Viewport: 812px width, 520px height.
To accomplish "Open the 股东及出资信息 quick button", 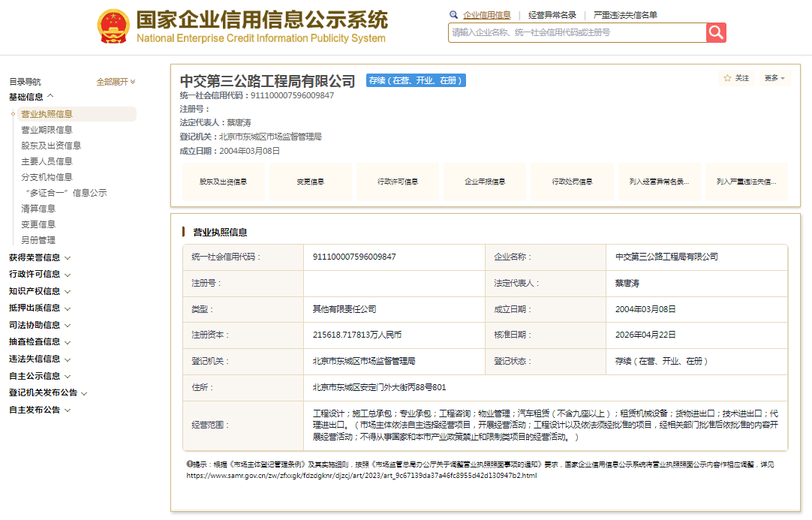I will pos(223,182).
